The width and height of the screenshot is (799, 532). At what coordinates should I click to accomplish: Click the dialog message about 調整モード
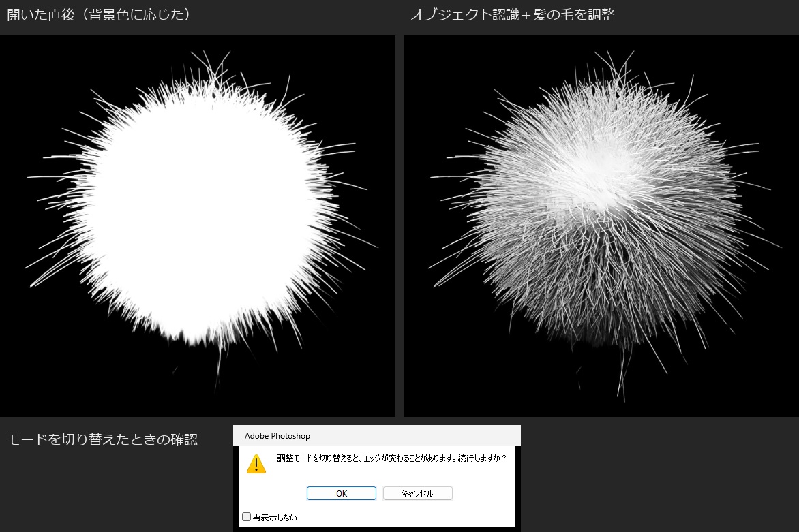pyautogui.click(x=392, y=458)
